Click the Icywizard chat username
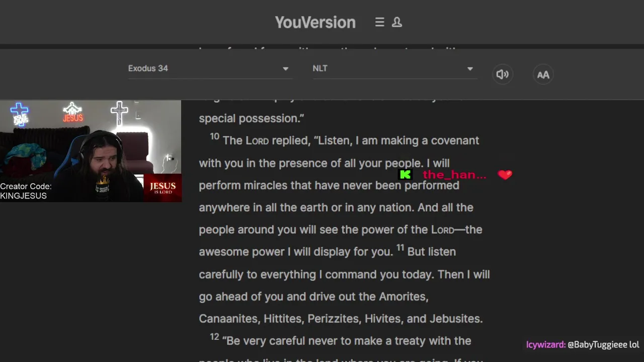This screenshot has height=362, width=644. click(546, 344)
